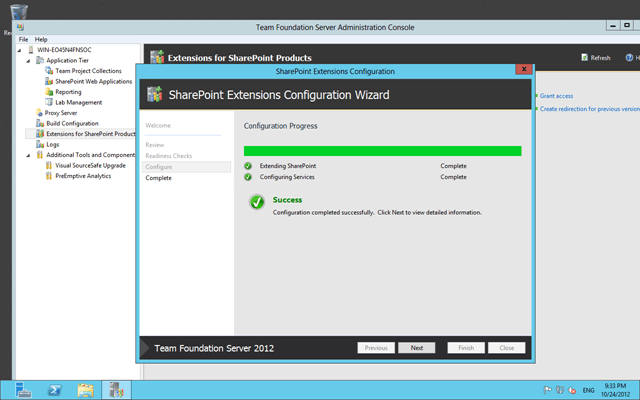Open the File menu
Viewport: 640px width, 400px height.
coord(23,39)
